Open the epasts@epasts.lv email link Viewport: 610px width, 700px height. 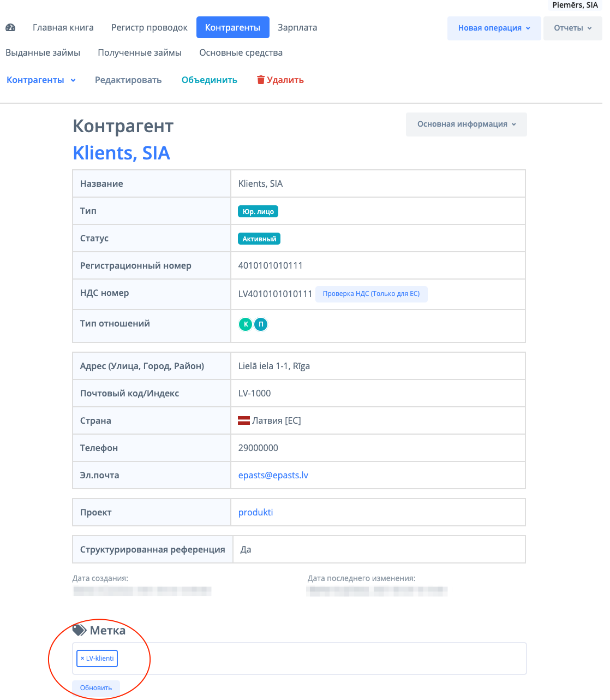[x=273, y=475]
